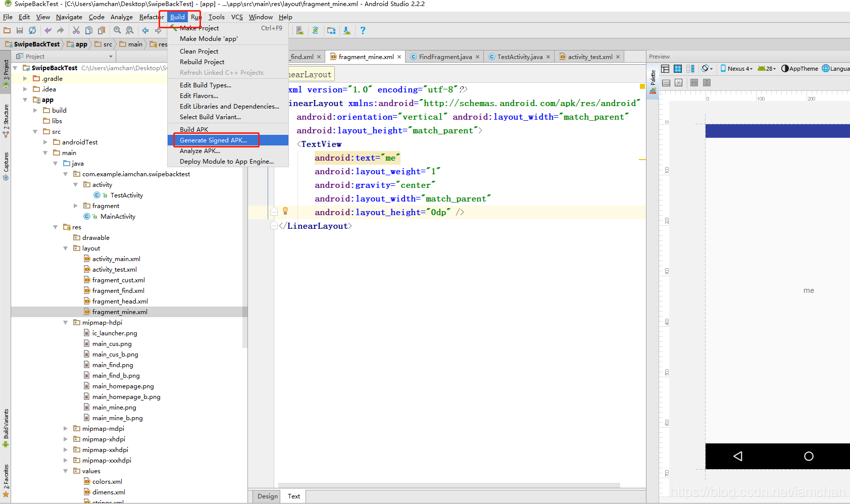This screenshot has width=850, height=504.
Task: Toggle the Captures tool window
Action: (6, 166)
